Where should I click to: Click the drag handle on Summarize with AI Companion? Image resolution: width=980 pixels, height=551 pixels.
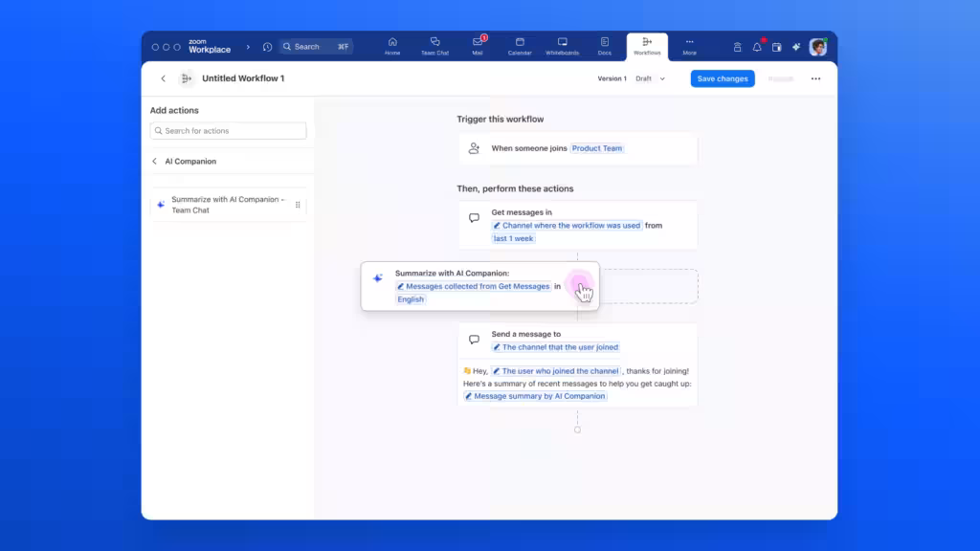click(x=298, y=205)
